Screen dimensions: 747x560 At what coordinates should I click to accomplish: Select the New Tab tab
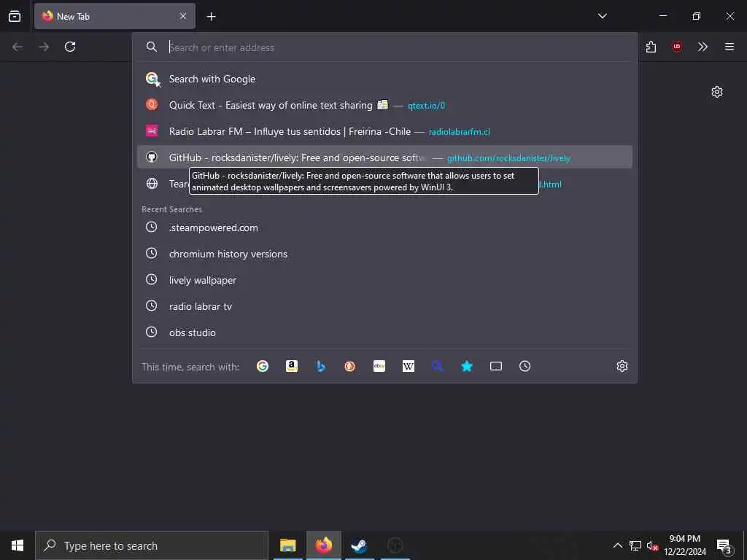point(115,16)
